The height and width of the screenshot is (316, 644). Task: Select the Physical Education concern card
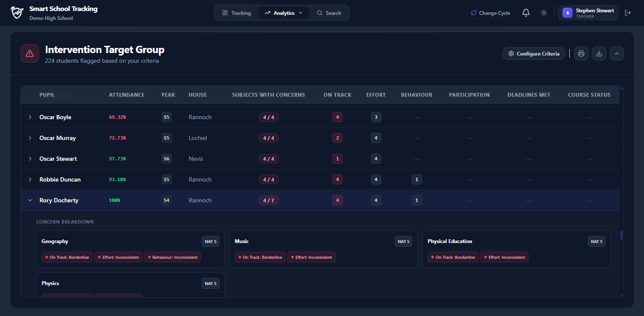click(516, 249)
